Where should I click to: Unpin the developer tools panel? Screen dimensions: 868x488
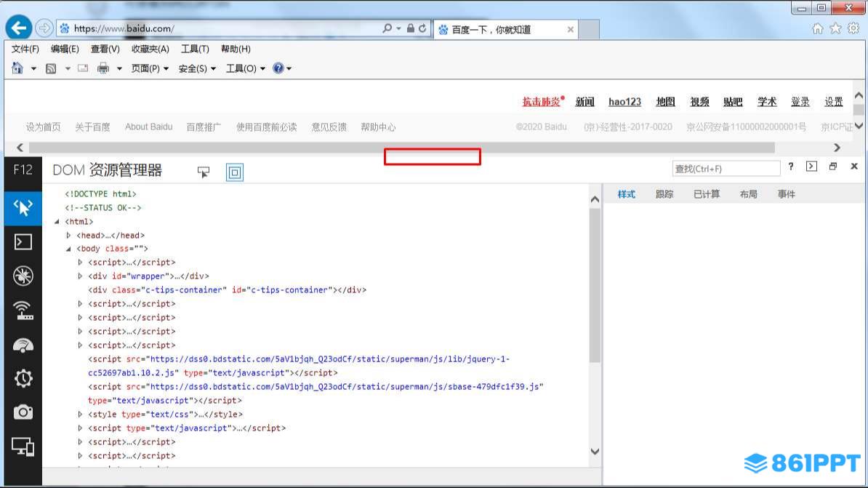click(x=833, y=166)
